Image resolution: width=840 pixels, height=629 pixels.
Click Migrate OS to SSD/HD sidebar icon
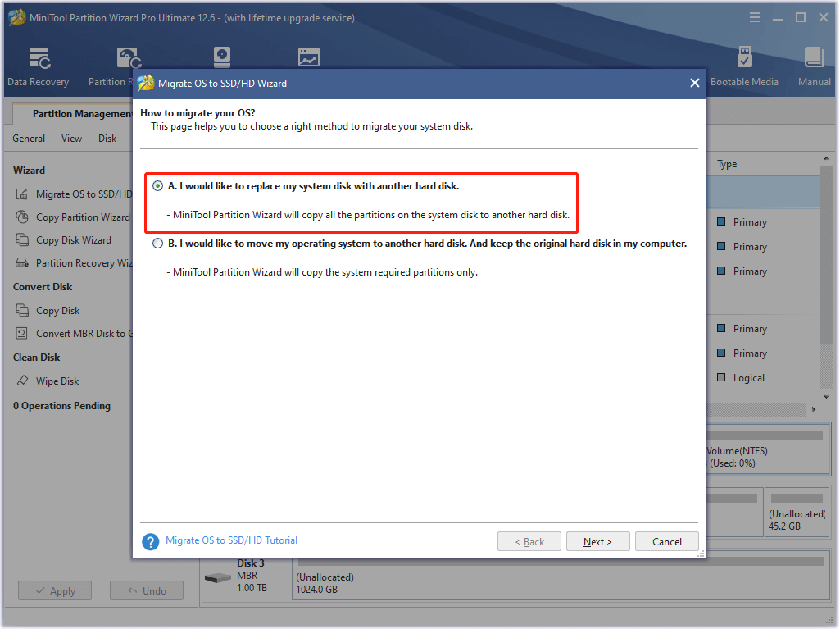pos(22,194)
